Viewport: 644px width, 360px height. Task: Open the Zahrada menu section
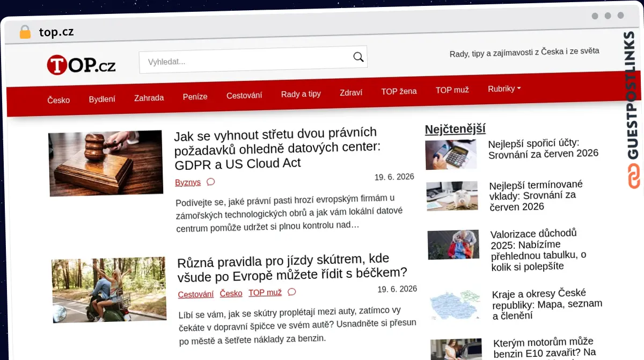pyautogui.click(x=149, y=98)
